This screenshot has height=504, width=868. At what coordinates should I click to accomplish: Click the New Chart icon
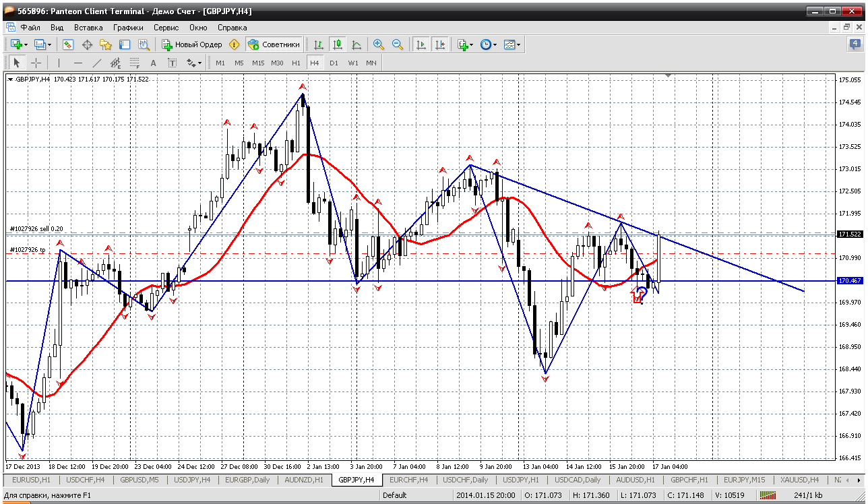[16, 44]
